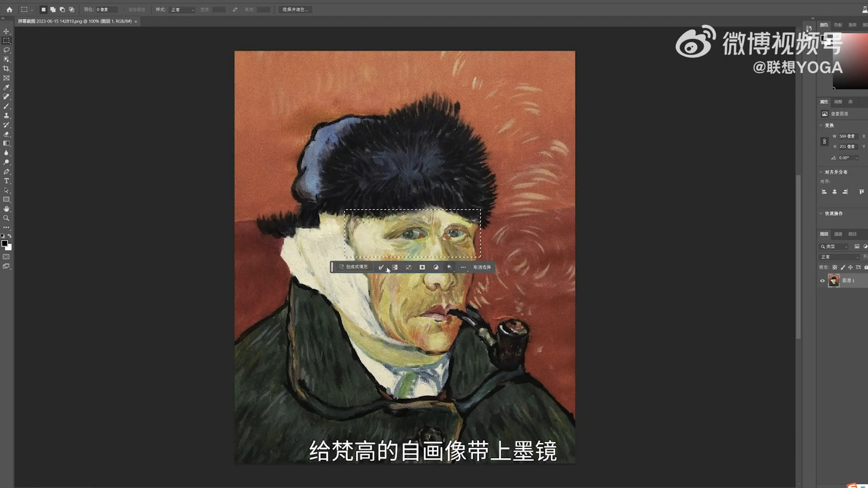Click the 羽化 feather input field
Screen dimensions: 868x488
(106, 10)
